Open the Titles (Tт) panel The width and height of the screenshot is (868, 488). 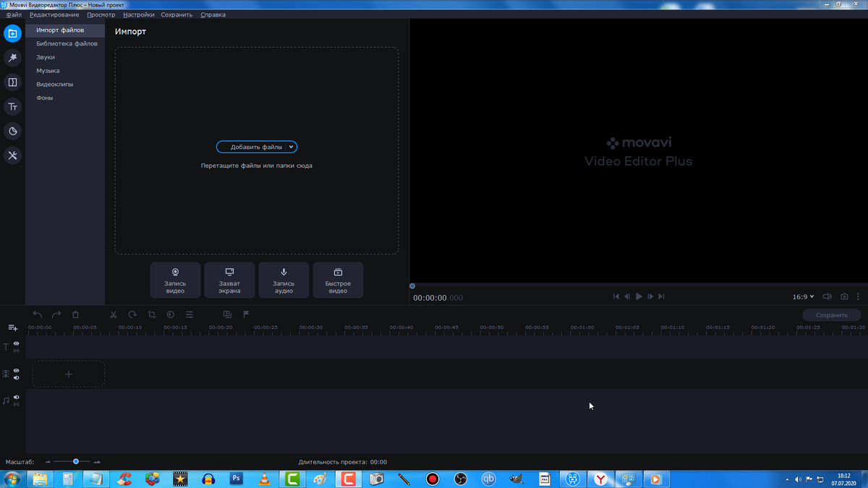[12, 107]
